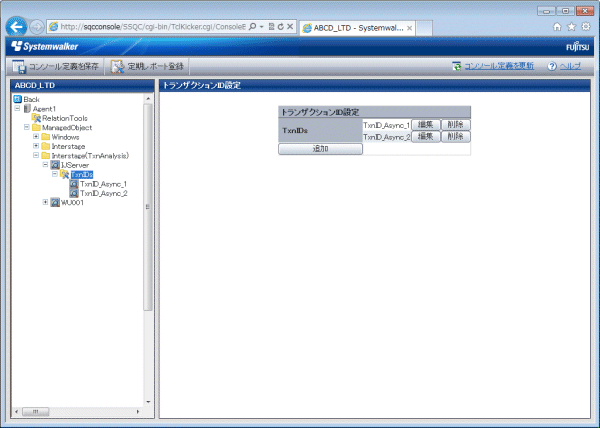Click the ABCD_LTD panel header
This screenshot has height=428, width=600.
82,85
